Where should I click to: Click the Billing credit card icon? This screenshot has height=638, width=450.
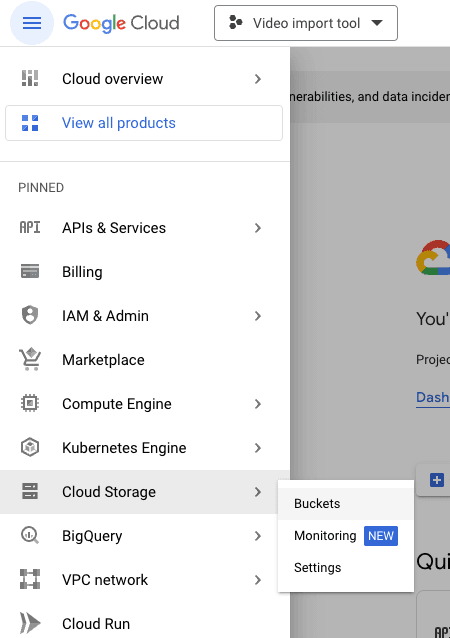(x=30, y=271)
